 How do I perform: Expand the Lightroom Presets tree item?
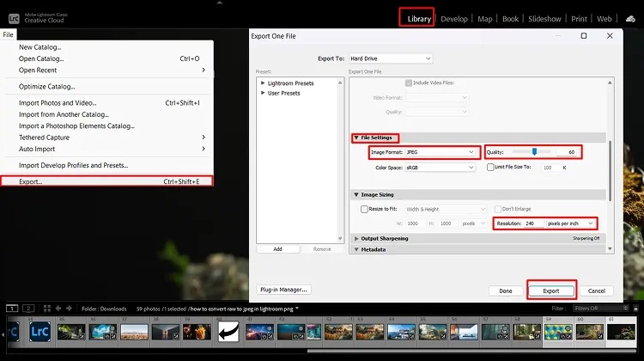[x=263, y=83]
